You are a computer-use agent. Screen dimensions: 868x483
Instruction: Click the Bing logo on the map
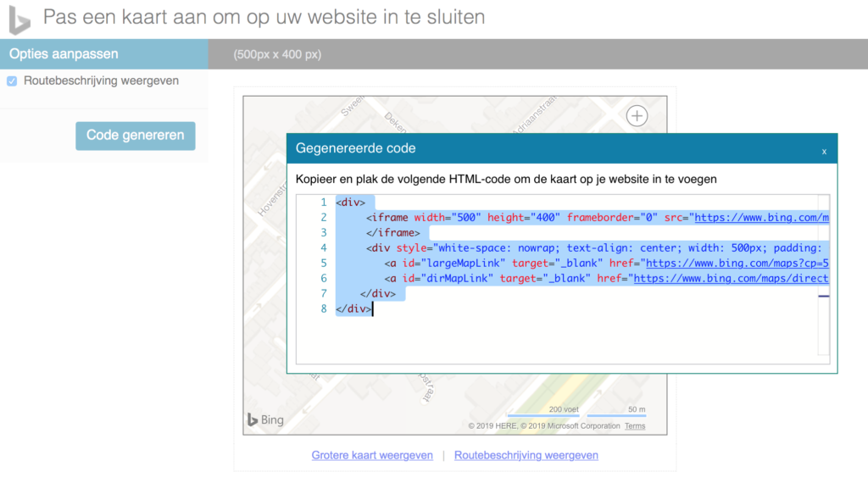[x=265, y=420]
